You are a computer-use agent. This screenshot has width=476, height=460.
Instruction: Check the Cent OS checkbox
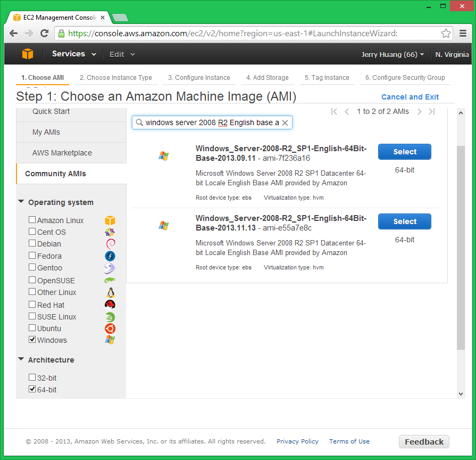click(x=32, y=232)
